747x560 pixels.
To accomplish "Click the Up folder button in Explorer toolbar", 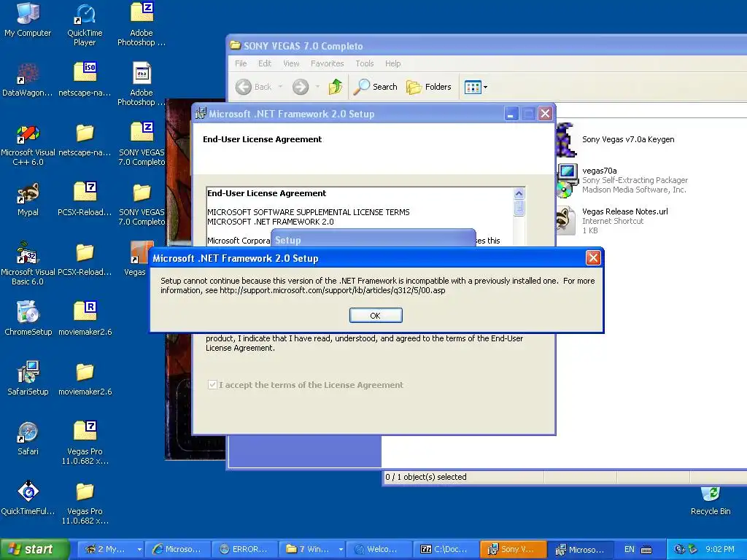I will pos(336,87).
